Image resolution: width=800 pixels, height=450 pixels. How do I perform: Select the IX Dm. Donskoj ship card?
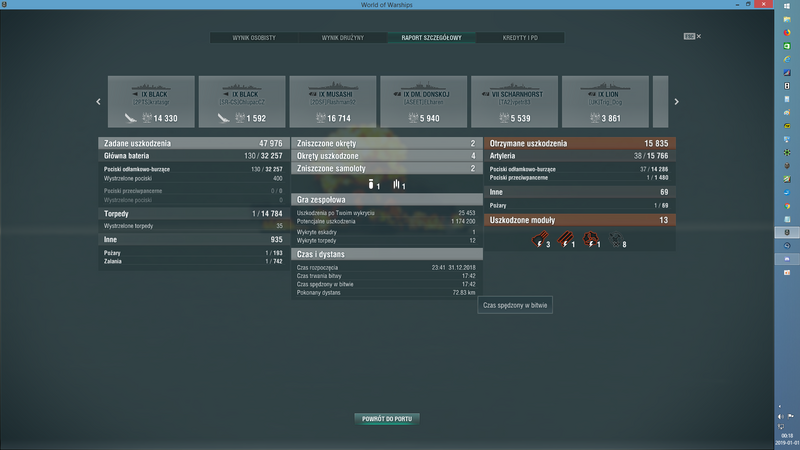tap(423, 102)
